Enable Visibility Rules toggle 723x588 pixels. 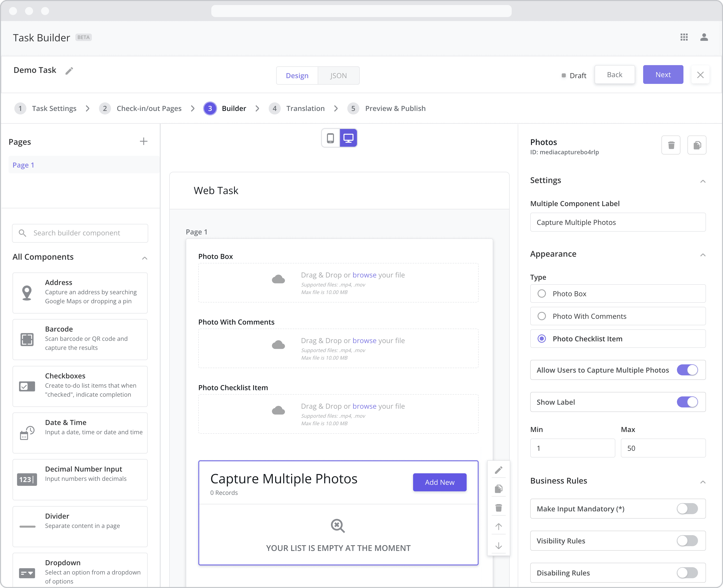tap(687, 541)
